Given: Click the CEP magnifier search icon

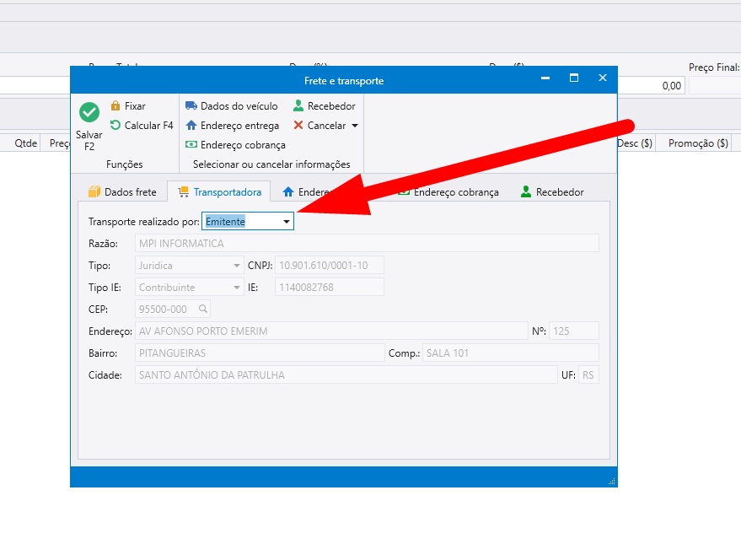Looking at the screenshot, I should click(x=202, y=310).
